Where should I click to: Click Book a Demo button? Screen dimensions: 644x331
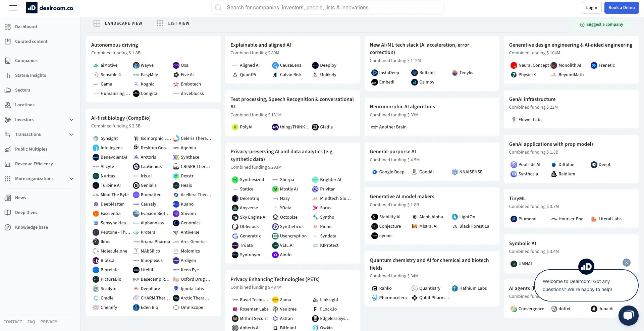coord(621,8)
